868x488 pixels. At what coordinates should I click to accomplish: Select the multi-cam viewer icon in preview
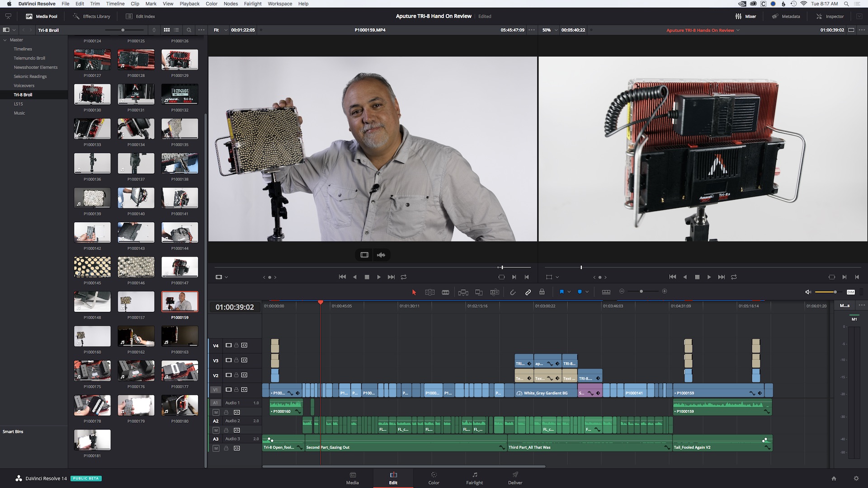[x=364, y=255]
